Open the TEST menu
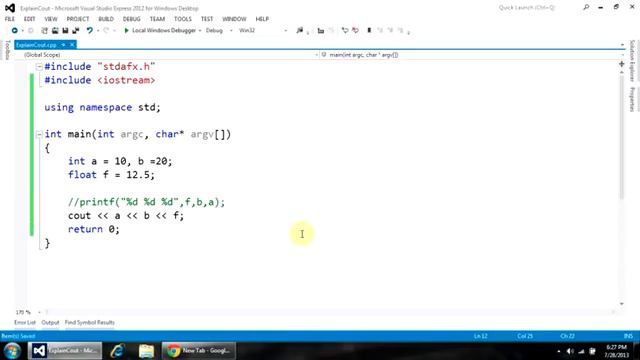The width and height of the screenshot is (640, 360). click(x=207, y=19)
